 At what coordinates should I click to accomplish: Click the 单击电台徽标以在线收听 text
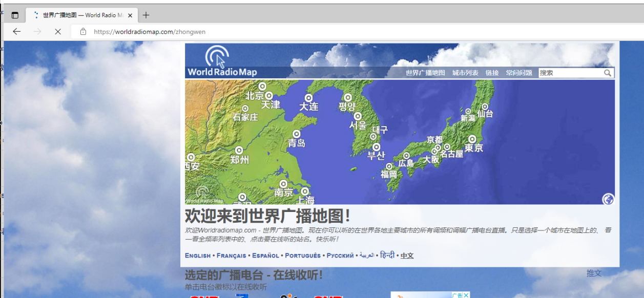tap(226, 287)
